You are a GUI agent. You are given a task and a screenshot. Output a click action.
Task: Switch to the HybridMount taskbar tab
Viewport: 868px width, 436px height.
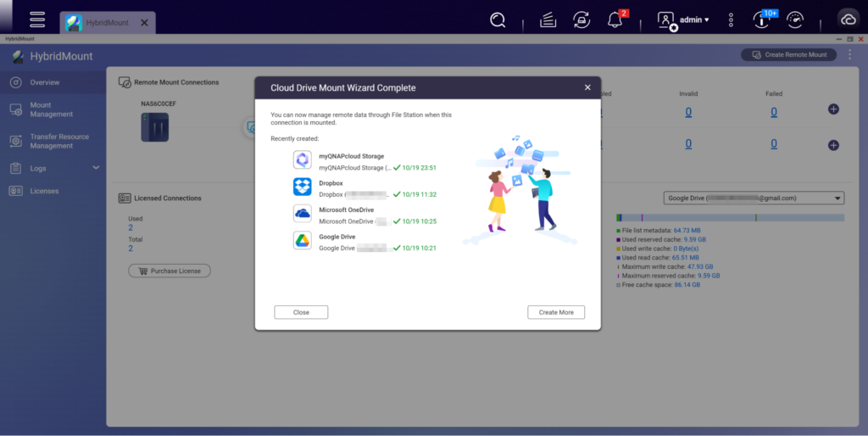[102, 22]
